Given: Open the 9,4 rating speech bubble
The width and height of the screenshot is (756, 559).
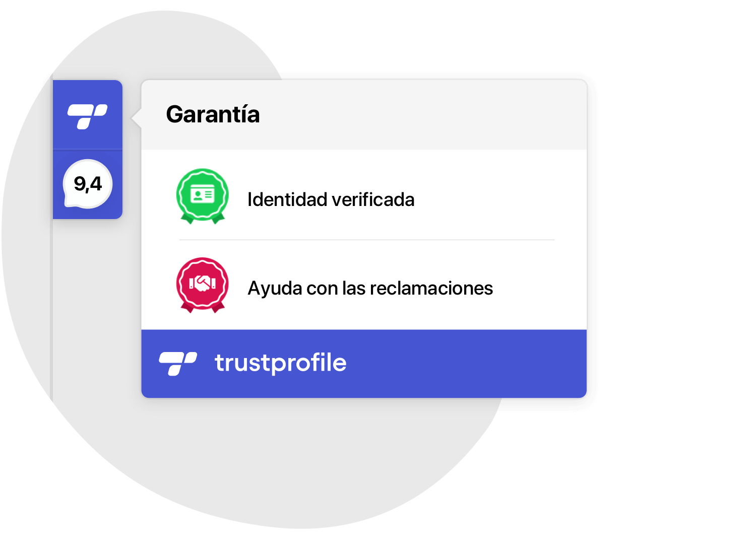Looking at the screenshot, I should click(88, 184).
